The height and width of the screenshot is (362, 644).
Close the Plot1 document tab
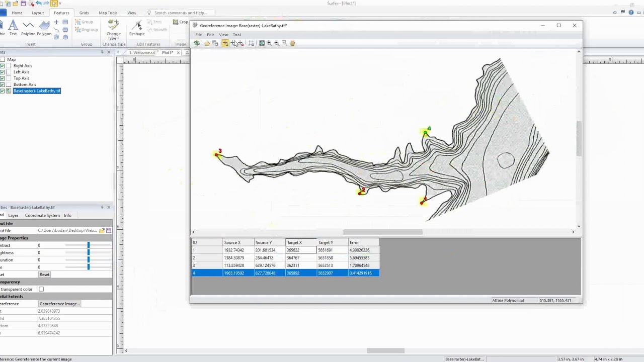point(178,53)
